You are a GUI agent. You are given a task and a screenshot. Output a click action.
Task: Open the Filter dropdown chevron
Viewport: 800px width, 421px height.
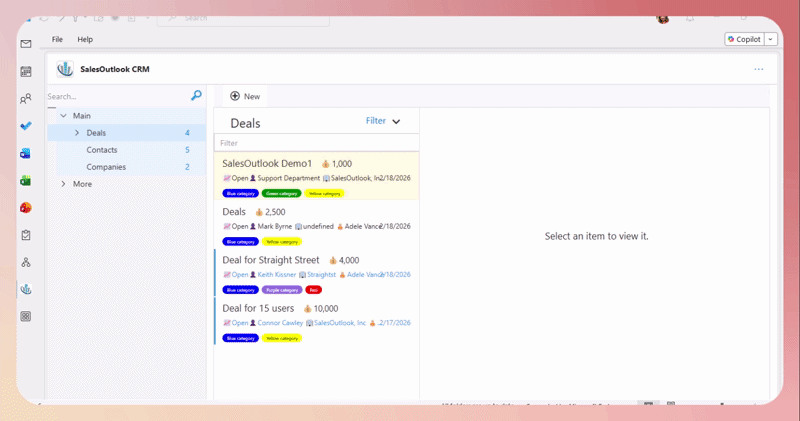click(x=396, y=121)
